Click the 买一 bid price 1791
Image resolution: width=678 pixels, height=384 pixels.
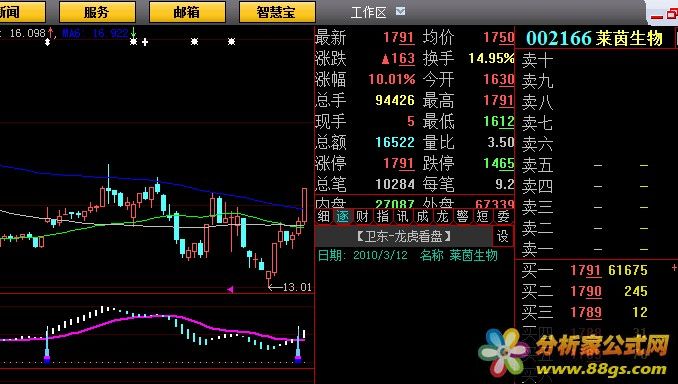[586, 270]
